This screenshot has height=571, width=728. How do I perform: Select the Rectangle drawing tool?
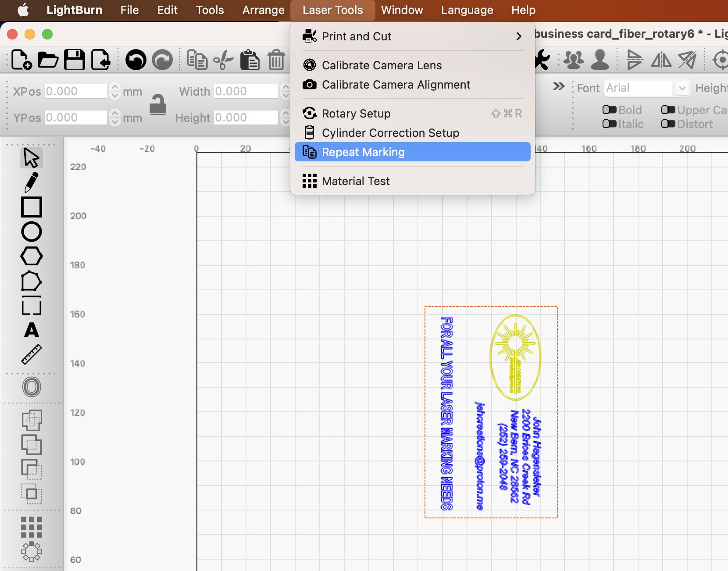pos(31,207)
